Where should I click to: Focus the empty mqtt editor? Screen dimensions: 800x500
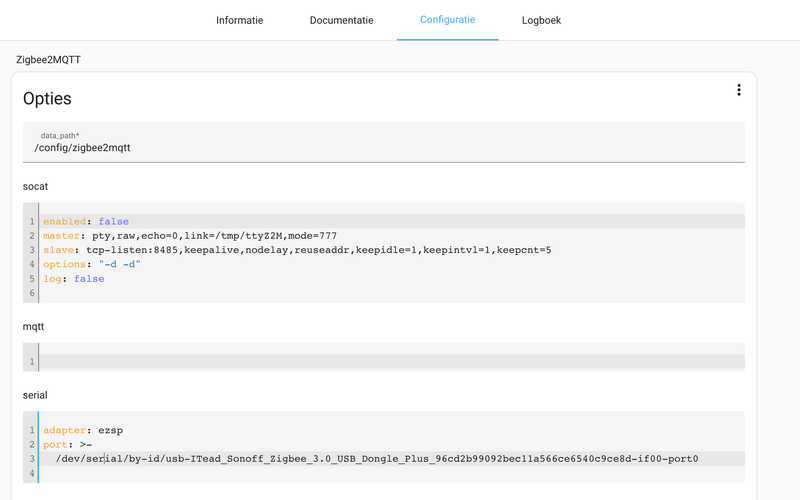pos(390,361)
